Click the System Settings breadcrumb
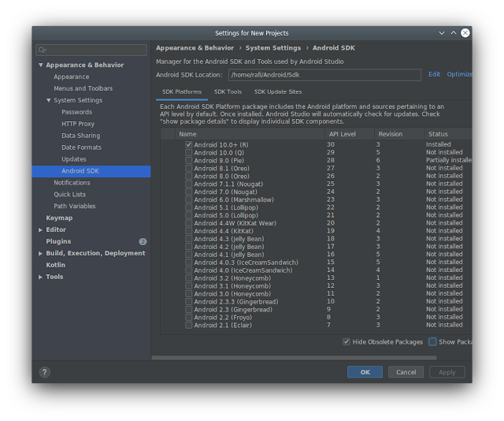 (x=273, y=48)
